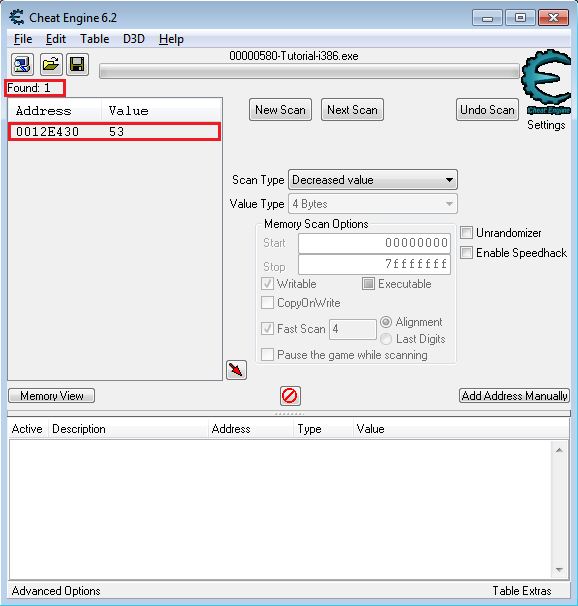This screenshot has width=578, height=606.
Task: Expand the Scan Type dropdown
Action: tap(373, 180)
